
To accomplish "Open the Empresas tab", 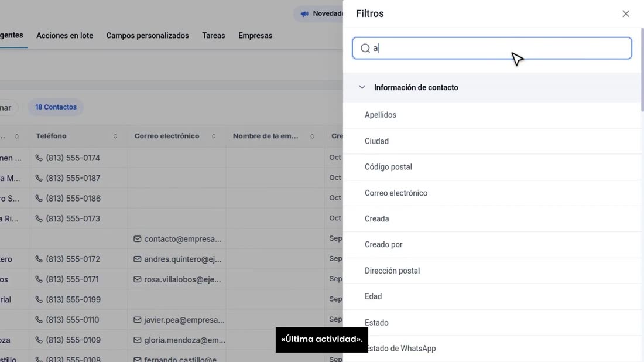I will [255, 36].
